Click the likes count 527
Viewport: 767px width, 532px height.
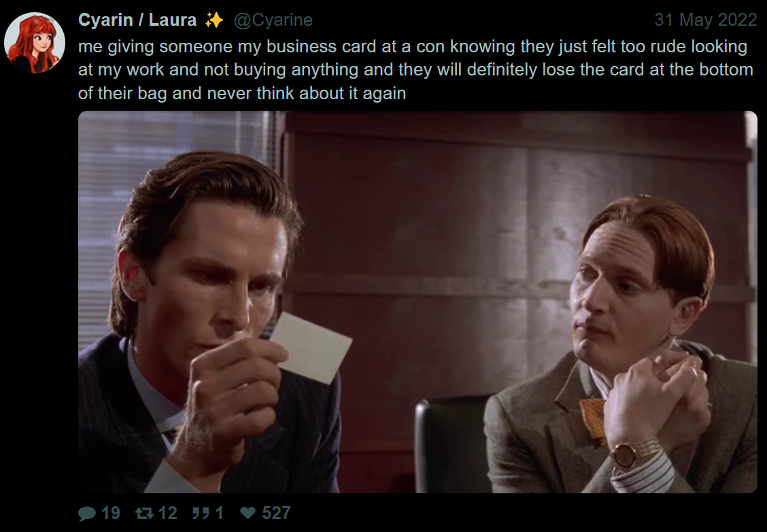coord(276,513)
